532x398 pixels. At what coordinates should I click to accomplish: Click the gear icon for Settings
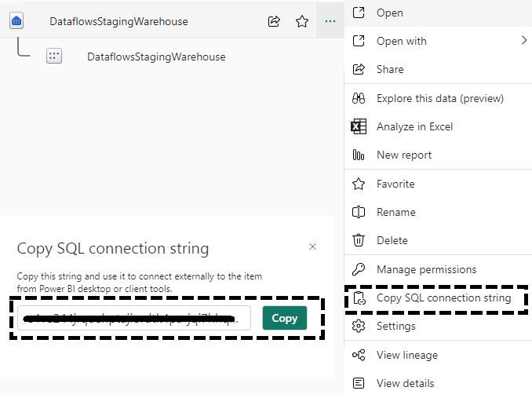[x=359, y=326]
